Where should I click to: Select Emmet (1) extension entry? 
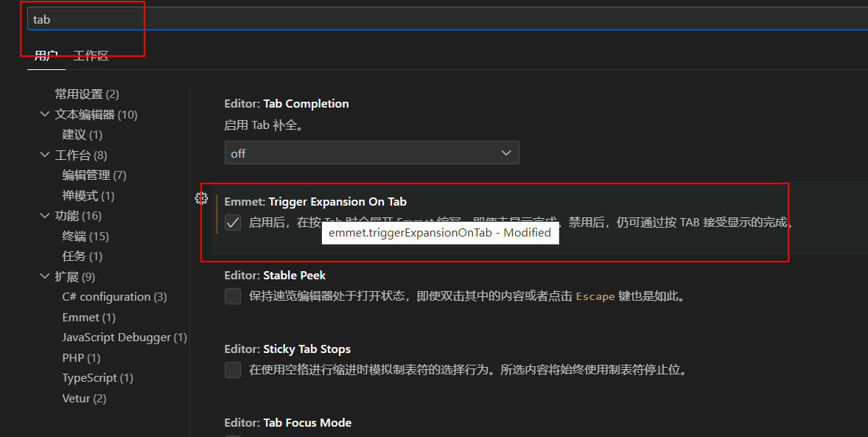click(x=88, y=318)
